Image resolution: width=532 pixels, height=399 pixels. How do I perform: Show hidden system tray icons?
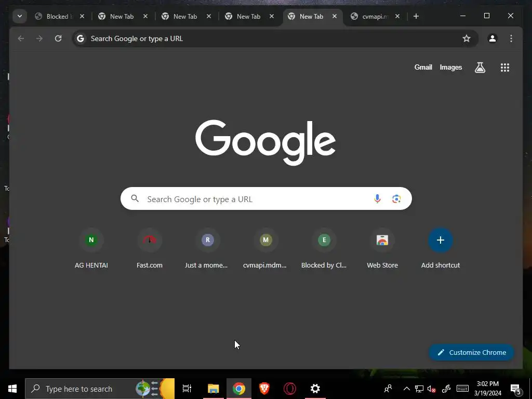pos(406,389)
